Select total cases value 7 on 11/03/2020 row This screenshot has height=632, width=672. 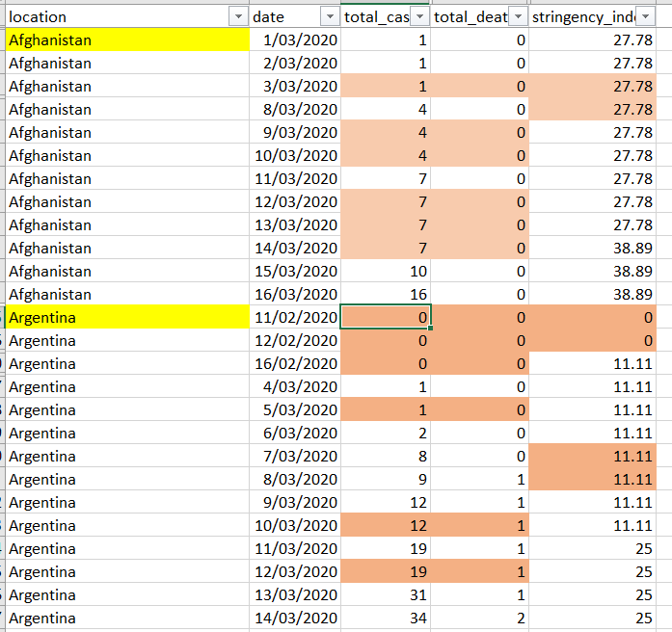coord(386,178)
